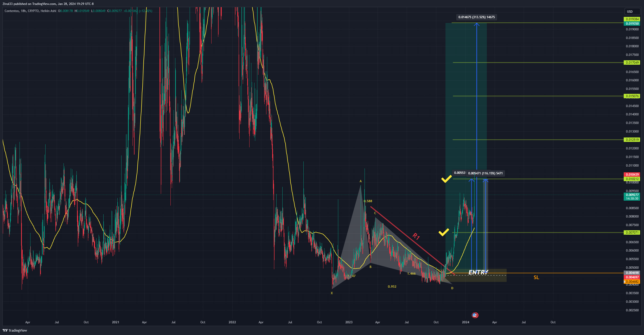Click the 0.015076 target price label

[632, 96]
